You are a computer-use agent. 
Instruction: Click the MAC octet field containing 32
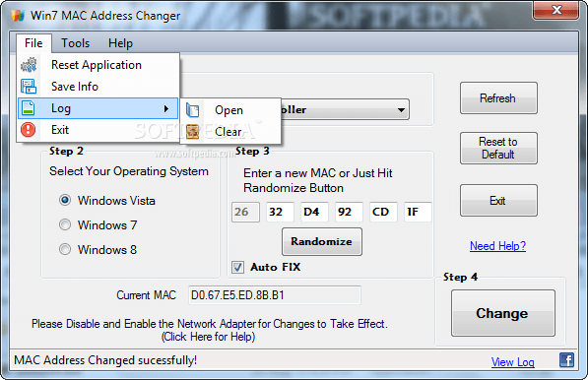click(x=280, y=212)
